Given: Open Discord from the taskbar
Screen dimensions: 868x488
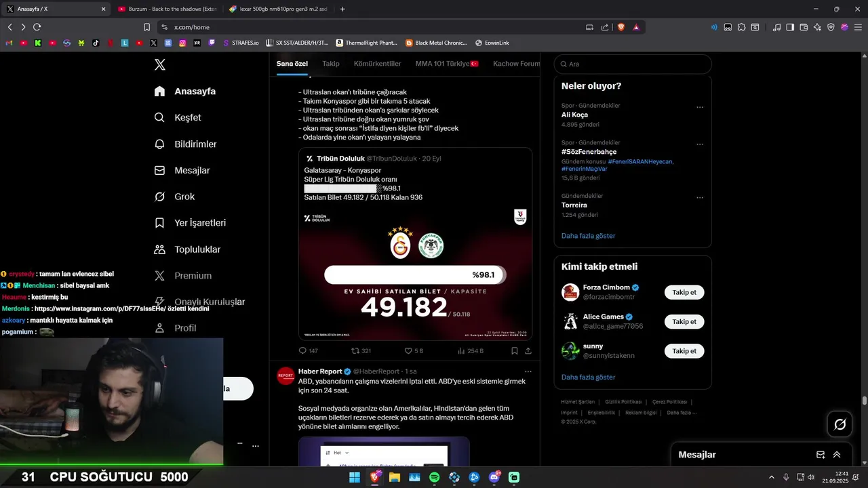Looking at the screenshot, I should click(494, 477).
